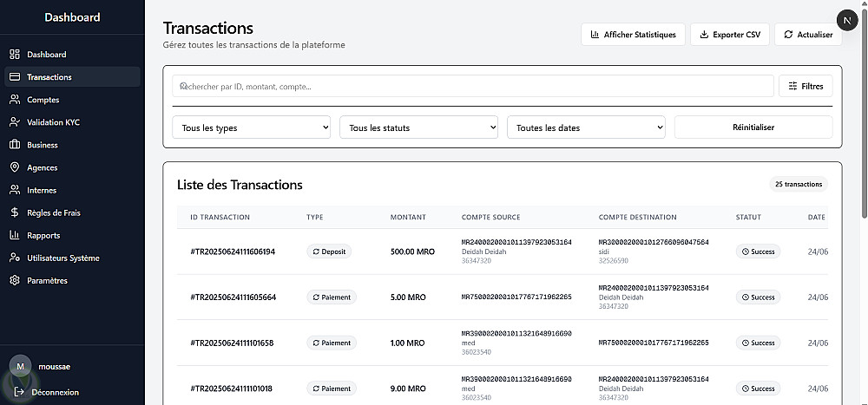Open the Toutes les dates dropdown

[x=586, y=127]
